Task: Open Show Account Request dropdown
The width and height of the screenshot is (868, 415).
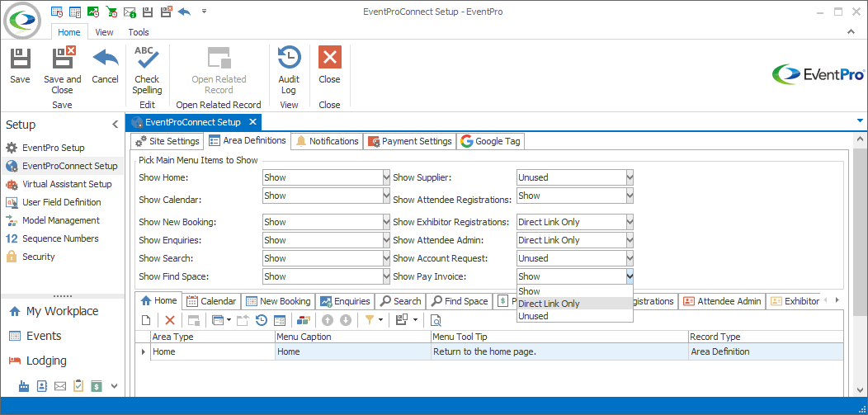Action: tap(630, 258)
